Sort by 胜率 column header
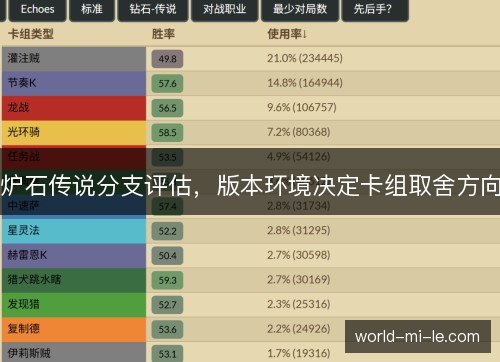 [163, 34]
